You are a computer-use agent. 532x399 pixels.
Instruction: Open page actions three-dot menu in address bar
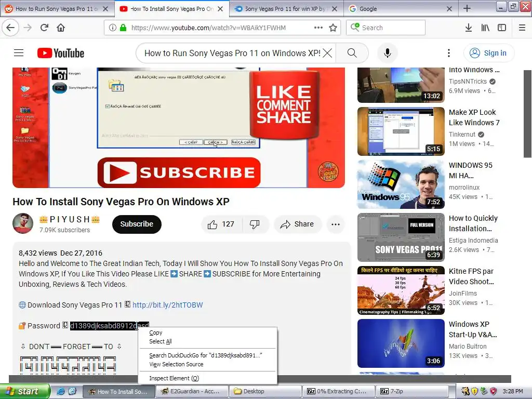click(318, 28)
